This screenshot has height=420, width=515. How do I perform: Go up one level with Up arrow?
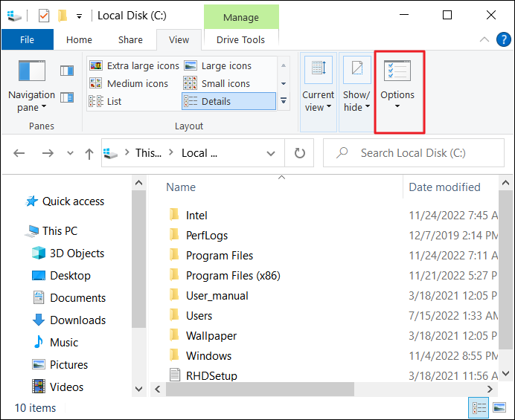point(89,153)
